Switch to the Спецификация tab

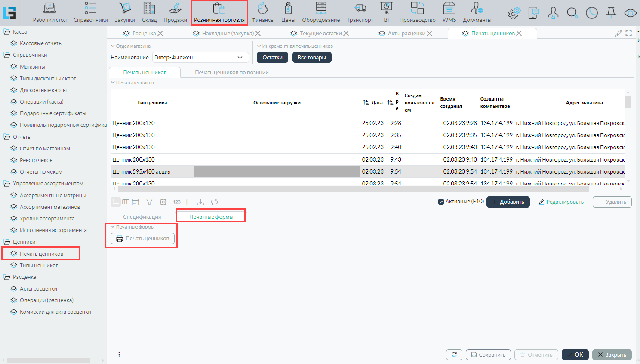[x=142, y=217]
